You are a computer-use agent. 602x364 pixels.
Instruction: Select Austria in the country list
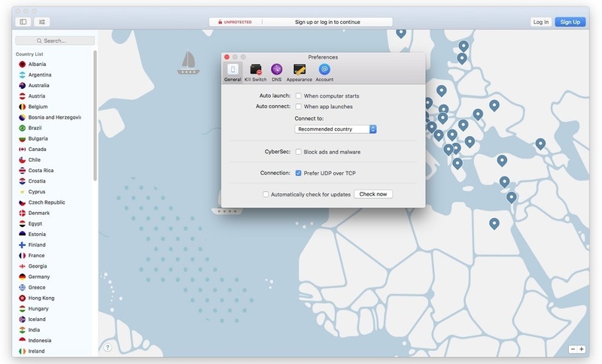click(x=37, y=96)
